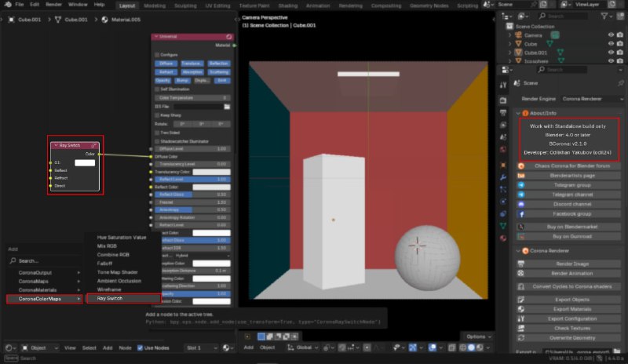Open the Global transform orientation dropdown
628x364 pixels.
coord(303,348)
